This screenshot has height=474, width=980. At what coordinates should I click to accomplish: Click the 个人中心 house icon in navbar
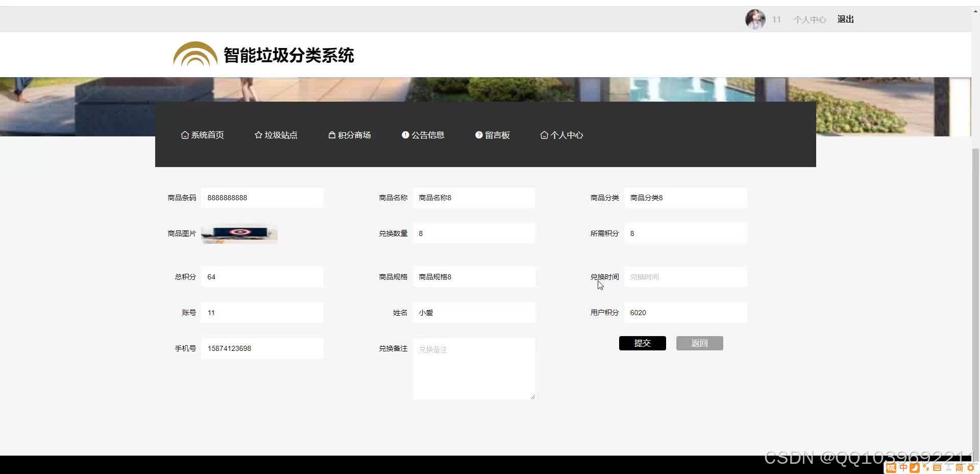click(x=545, y=135)
